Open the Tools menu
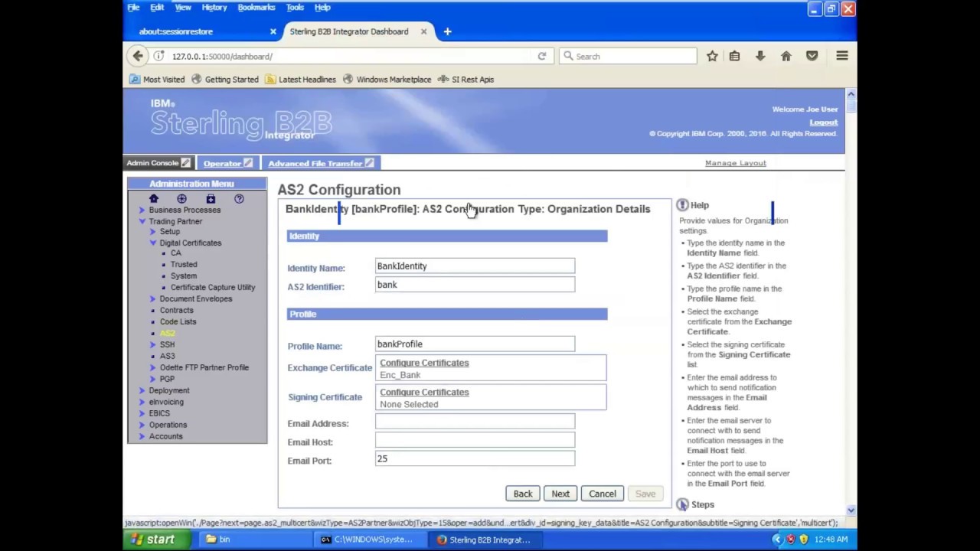 [295, 7]
